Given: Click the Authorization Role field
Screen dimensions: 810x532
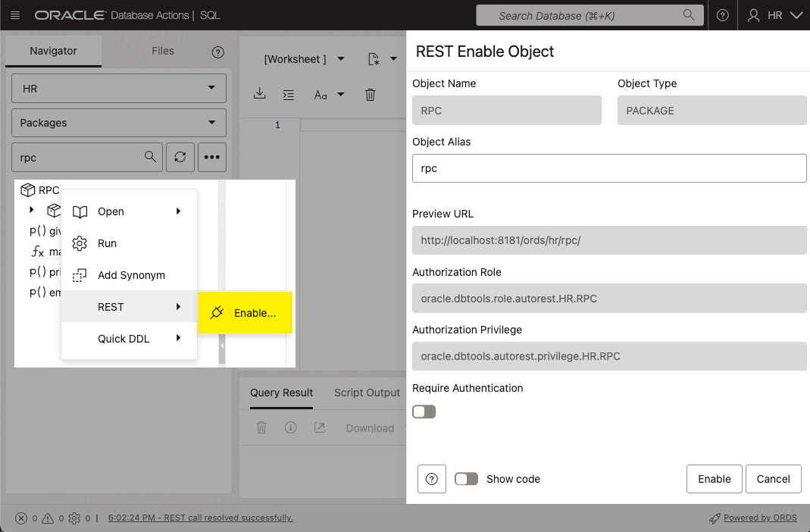Looking at the screenshot, I should pos(609,299).
